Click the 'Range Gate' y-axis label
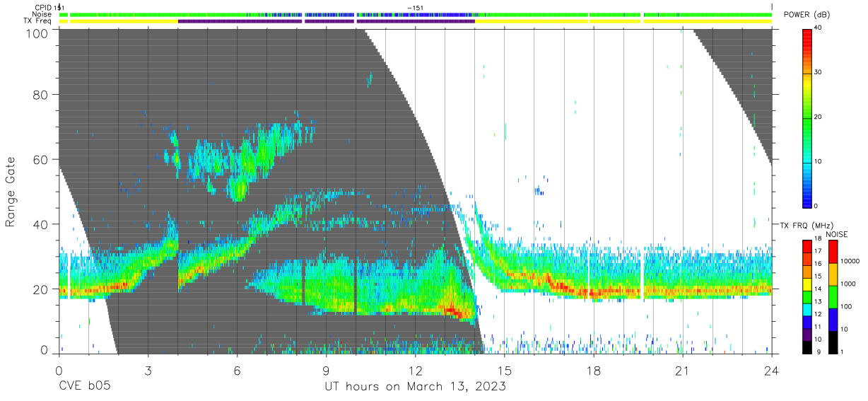 click(11, 192)
